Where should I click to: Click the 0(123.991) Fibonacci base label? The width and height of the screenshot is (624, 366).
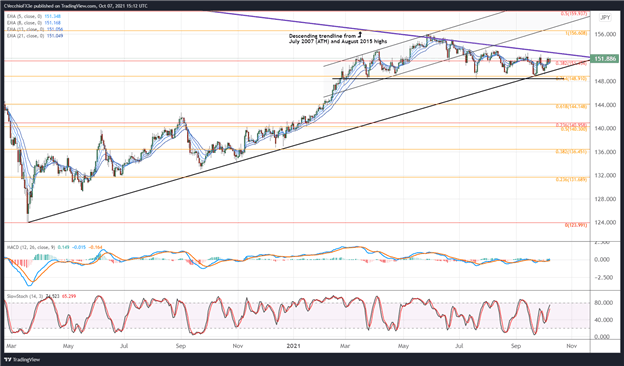576,225
